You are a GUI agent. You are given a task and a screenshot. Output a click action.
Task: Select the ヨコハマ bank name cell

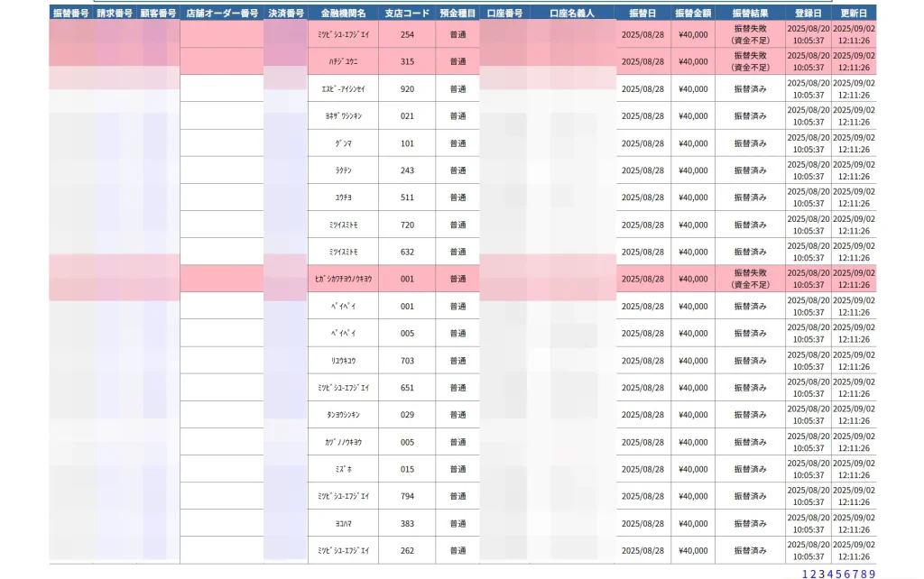[343, 523]
